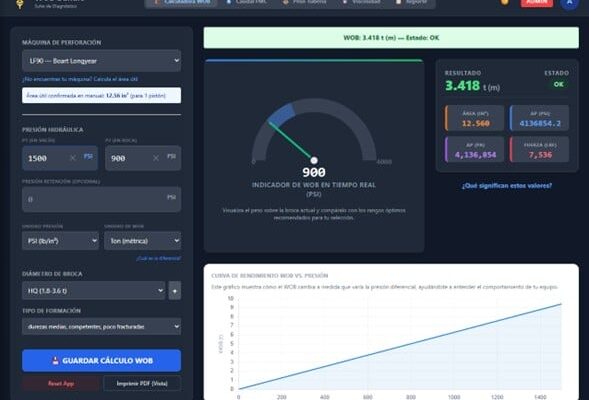Click the Máquina de Perforación section heading
The image size is (589, 400).
coord(61,42)
